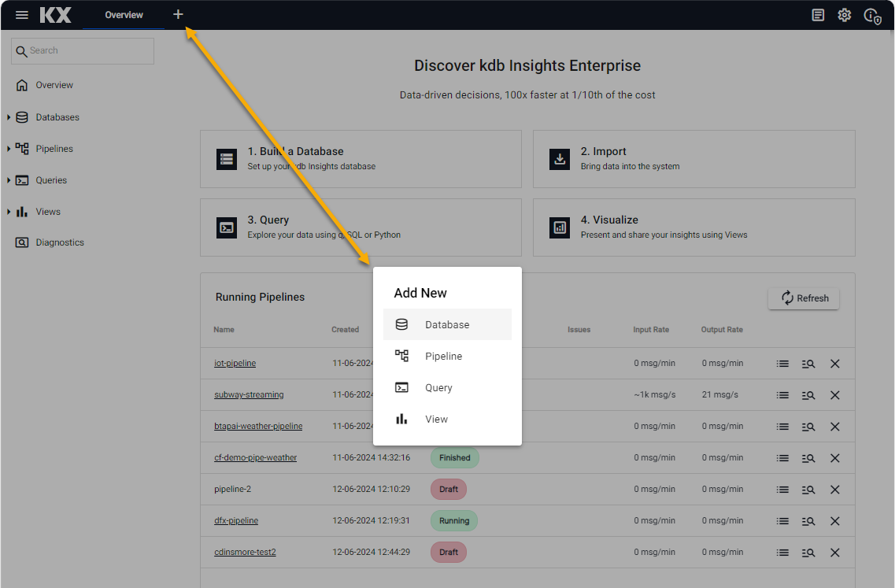Inspect logs icon for btapai-weather-pipeline
Viewport: 895px width, 588px height.
[808, 427]
